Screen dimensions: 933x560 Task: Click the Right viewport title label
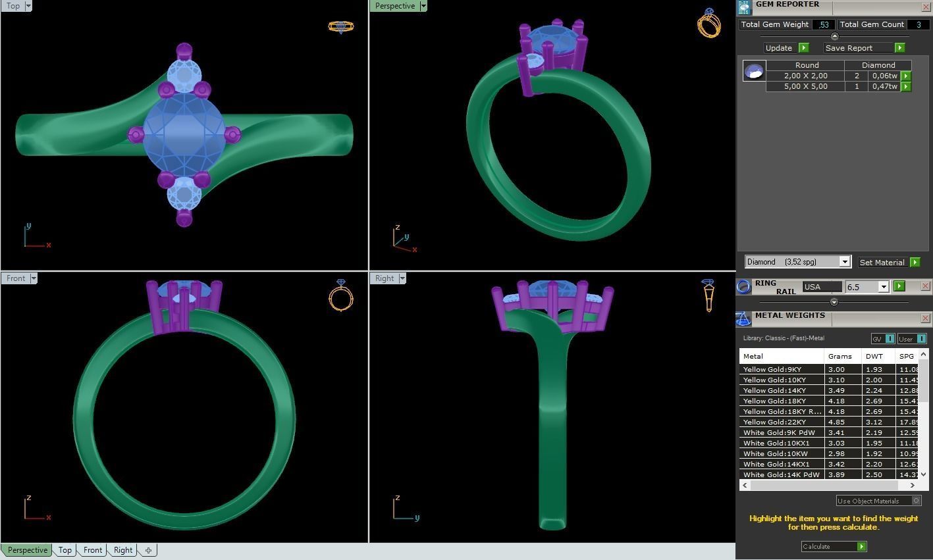point(385,278)
